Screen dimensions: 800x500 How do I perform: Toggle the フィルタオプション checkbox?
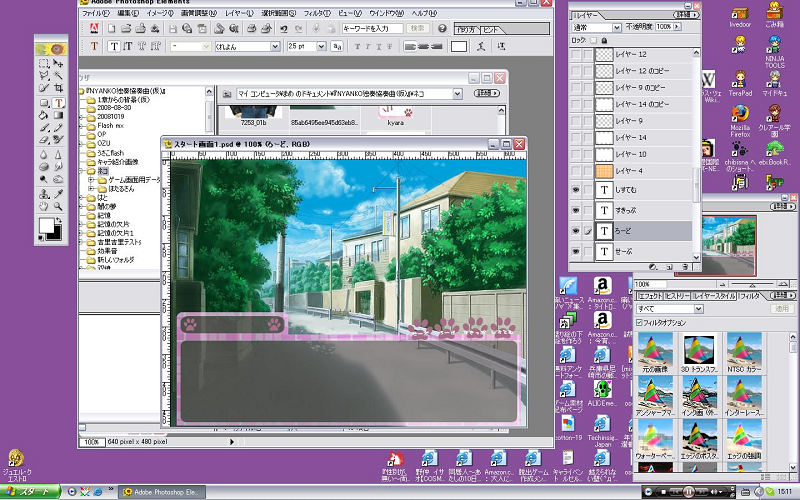639,322
